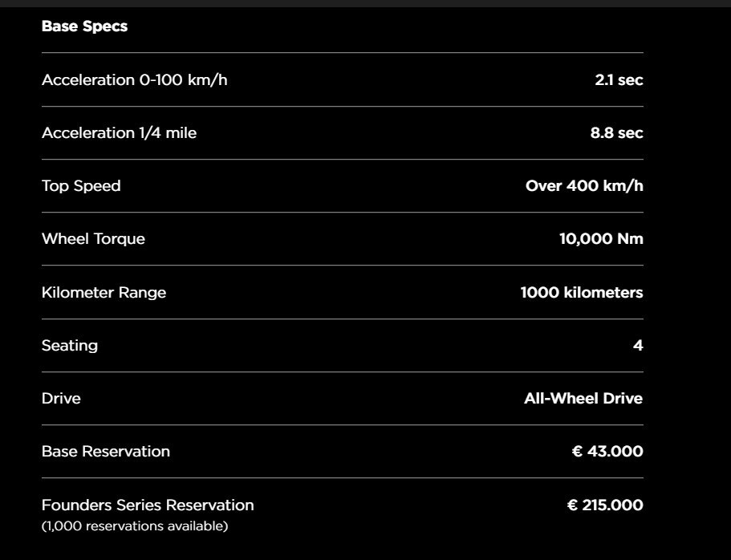Select the Kilometer Range label

tap(104, 292)
